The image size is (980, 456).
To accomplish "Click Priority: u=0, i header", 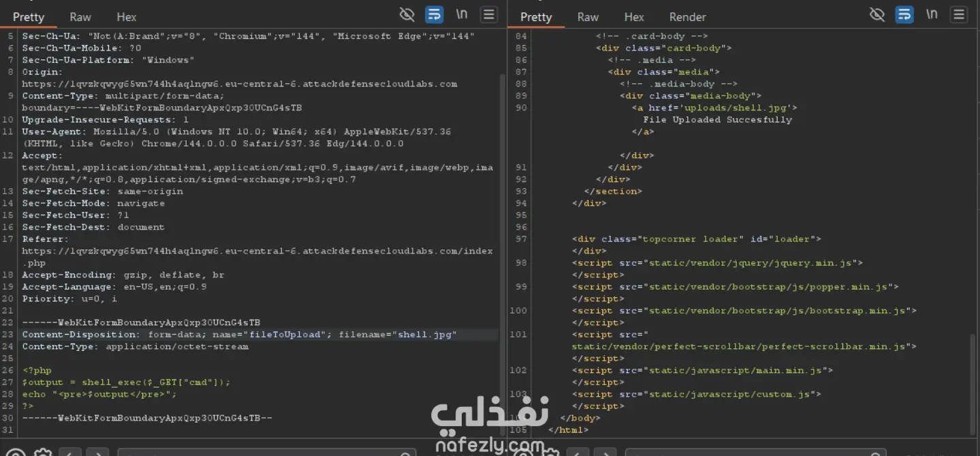I will point(69,299).
